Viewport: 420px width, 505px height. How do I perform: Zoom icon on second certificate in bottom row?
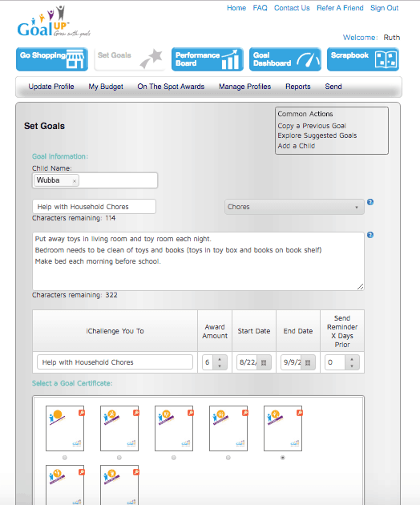tap(136, 472)
